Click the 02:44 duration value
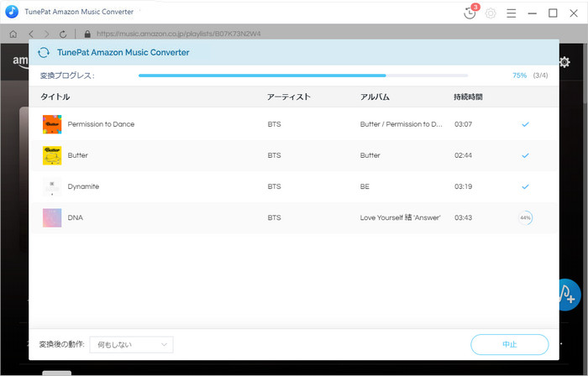588x376 pixels. pos(463,155)
